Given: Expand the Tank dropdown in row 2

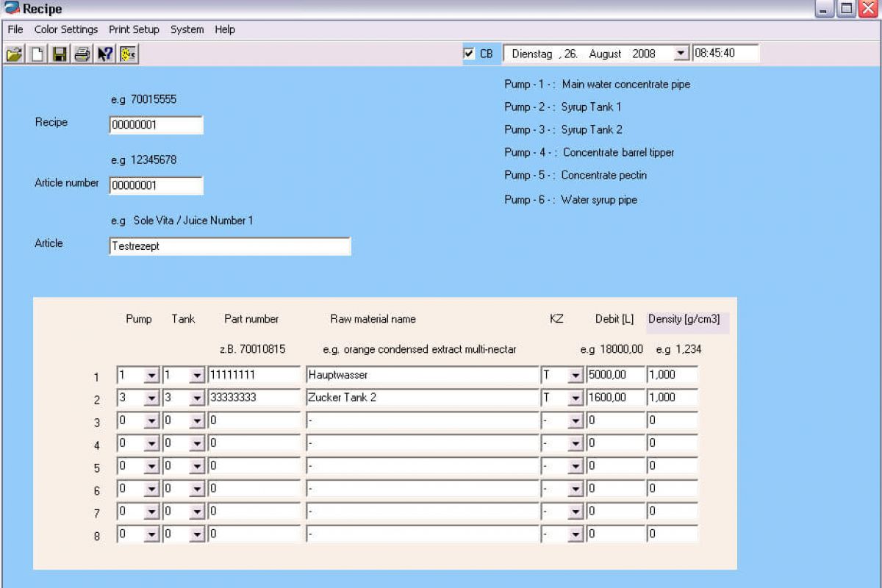Looking at the screenshot, I should coord(196,398).
